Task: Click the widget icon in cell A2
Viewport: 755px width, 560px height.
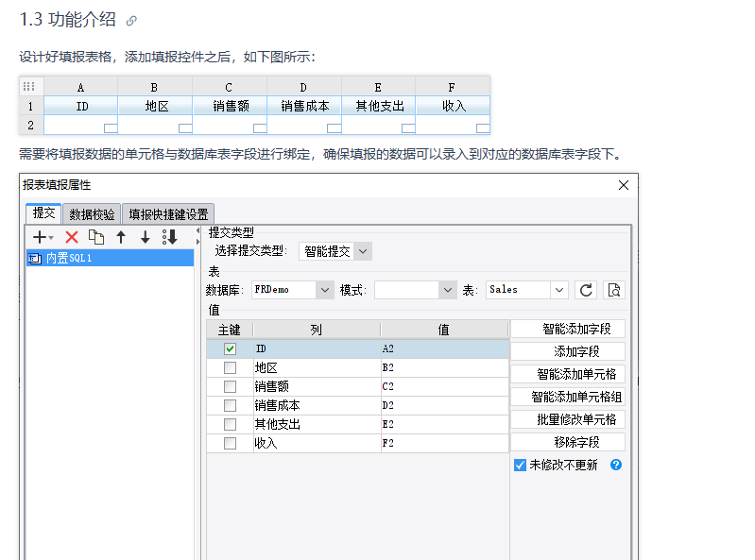Action: click(111, 128)
